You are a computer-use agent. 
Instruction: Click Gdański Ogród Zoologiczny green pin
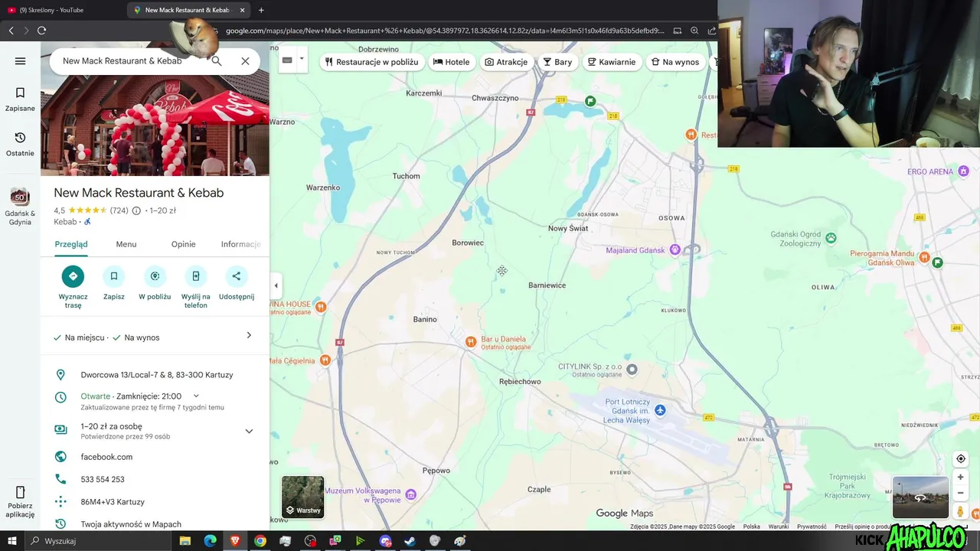click(x=831, y=240)
